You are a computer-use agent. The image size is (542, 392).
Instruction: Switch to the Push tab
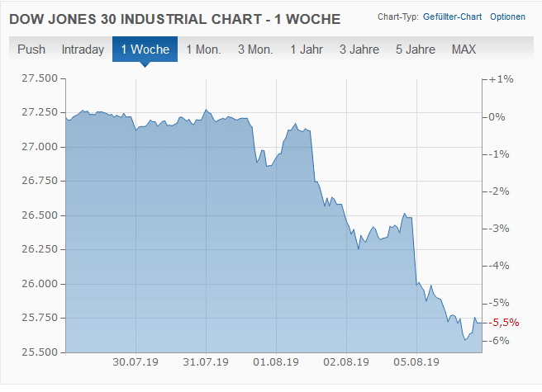(x=31, y=50)
